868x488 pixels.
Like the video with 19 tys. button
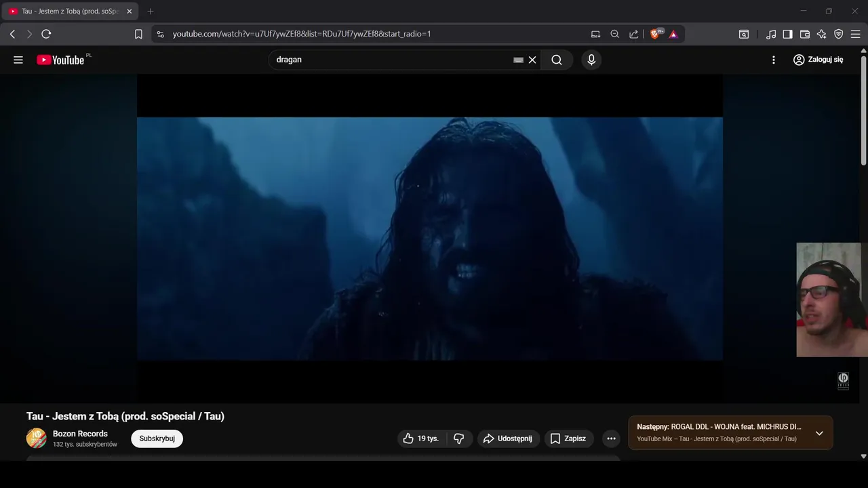point(421,439)
